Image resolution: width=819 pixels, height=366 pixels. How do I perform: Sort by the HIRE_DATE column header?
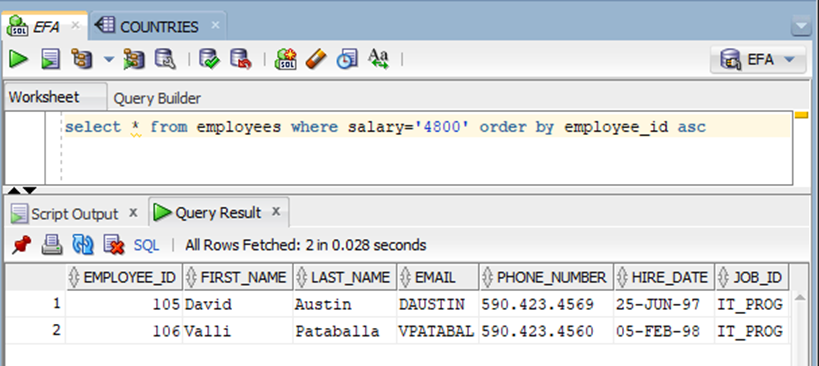click(x=664, y=277)
